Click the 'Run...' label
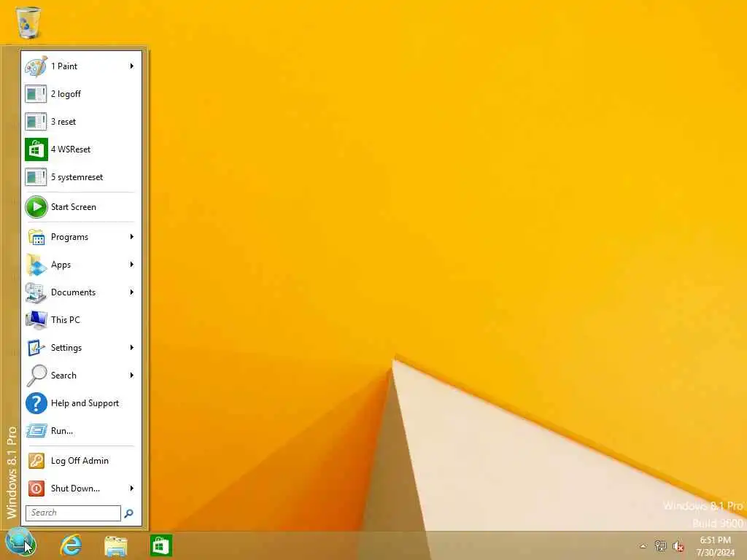The height and width of the screenshot is (560, 747). point(62,431)
